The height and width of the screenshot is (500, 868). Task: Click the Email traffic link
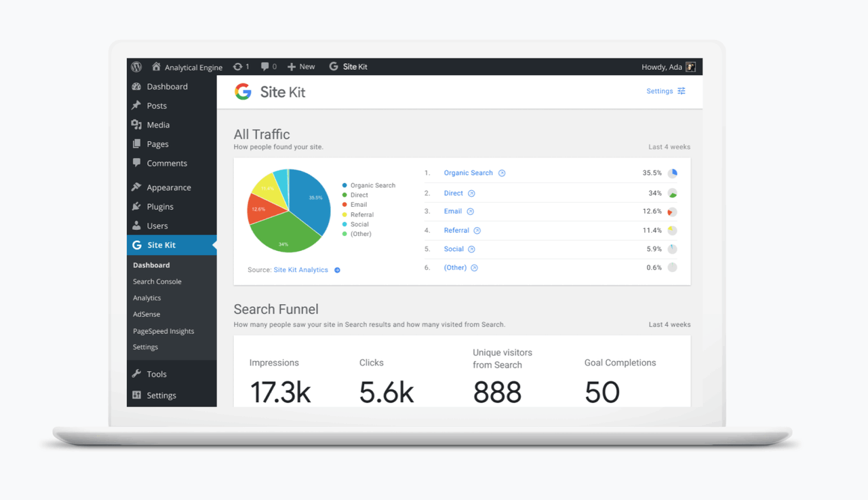(452, 212)
